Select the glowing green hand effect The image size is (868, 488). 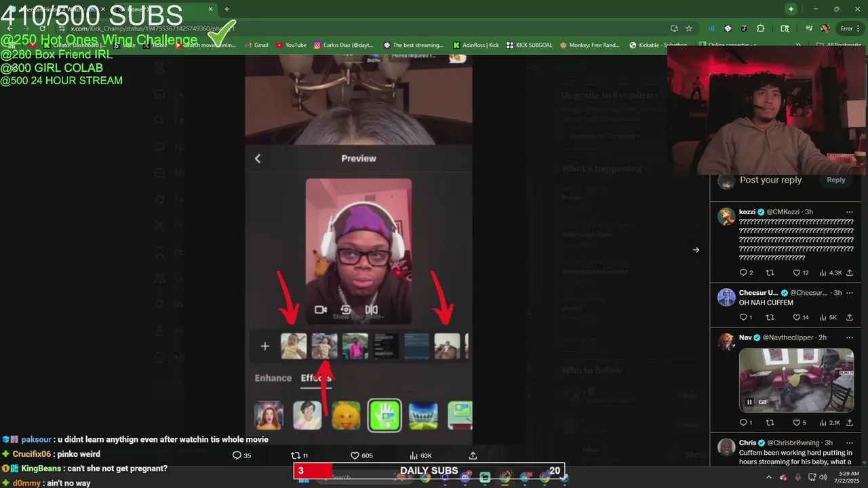pyautogui.click(x=384, y=415)
